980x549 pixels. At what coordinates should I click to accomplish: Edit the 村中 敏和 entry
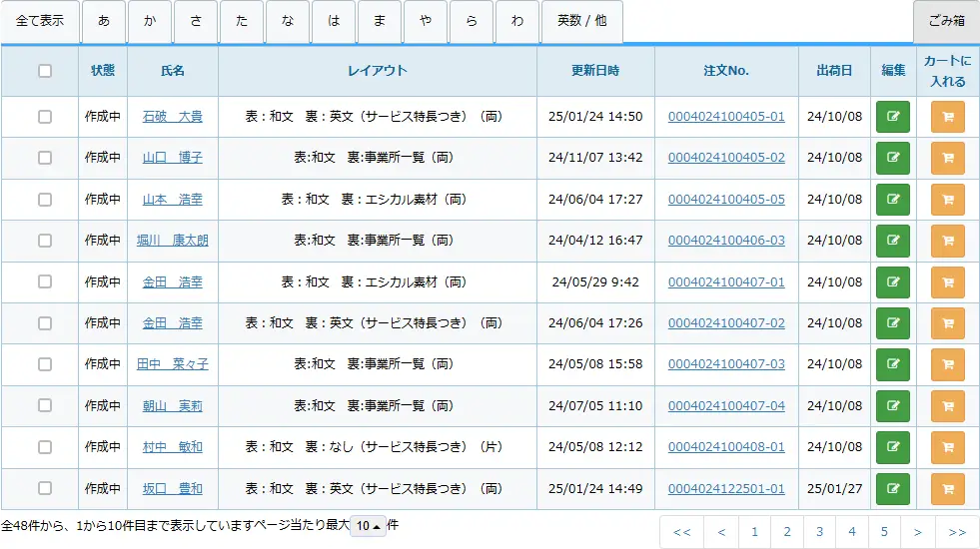pyautogui.click(x=892, y=447)
